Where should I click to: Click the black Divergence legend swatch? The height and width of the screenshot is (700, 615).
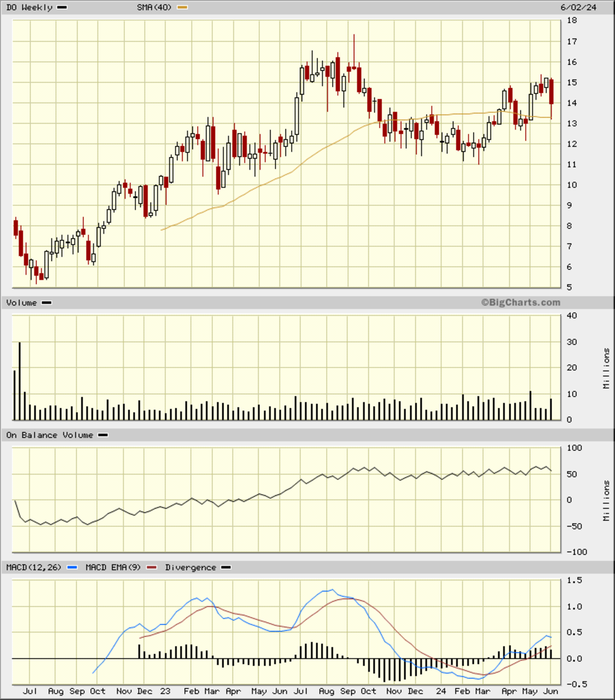(226, 567)
